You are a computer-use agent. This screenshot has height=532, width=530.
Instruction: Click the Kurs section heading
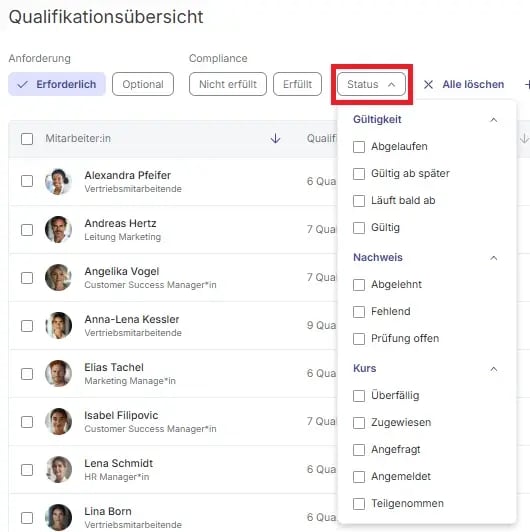coord(365,368)
